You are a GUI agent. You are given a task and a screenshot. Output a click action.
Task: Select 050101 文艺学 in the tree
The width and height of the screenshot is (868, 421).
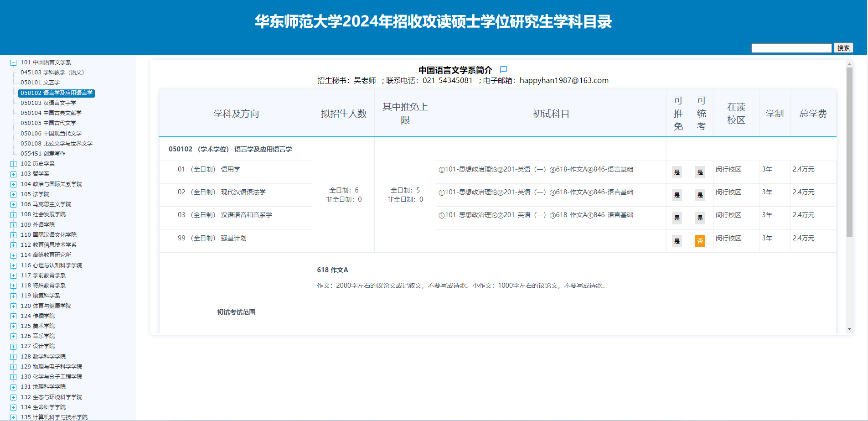click(40, 83)
